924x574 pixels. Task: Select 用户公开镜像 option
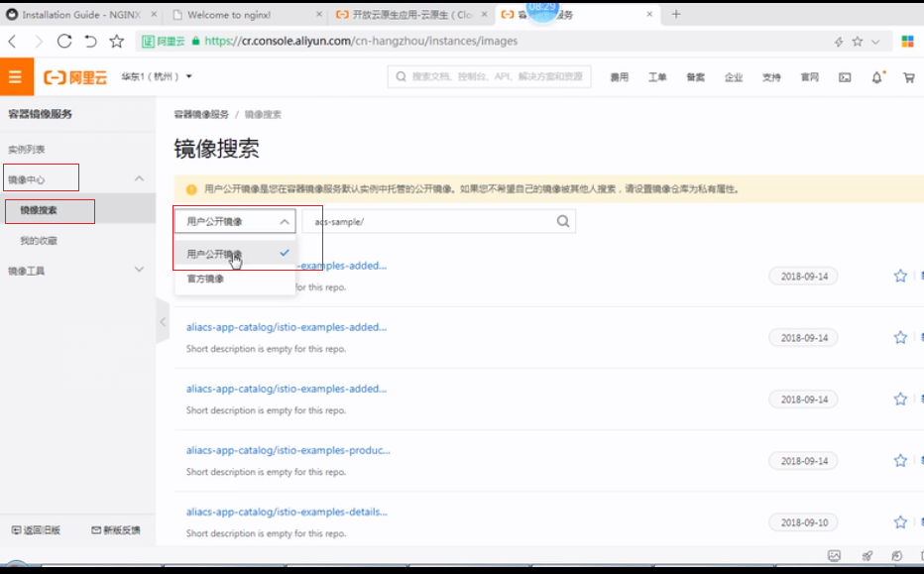click(235, 254)
